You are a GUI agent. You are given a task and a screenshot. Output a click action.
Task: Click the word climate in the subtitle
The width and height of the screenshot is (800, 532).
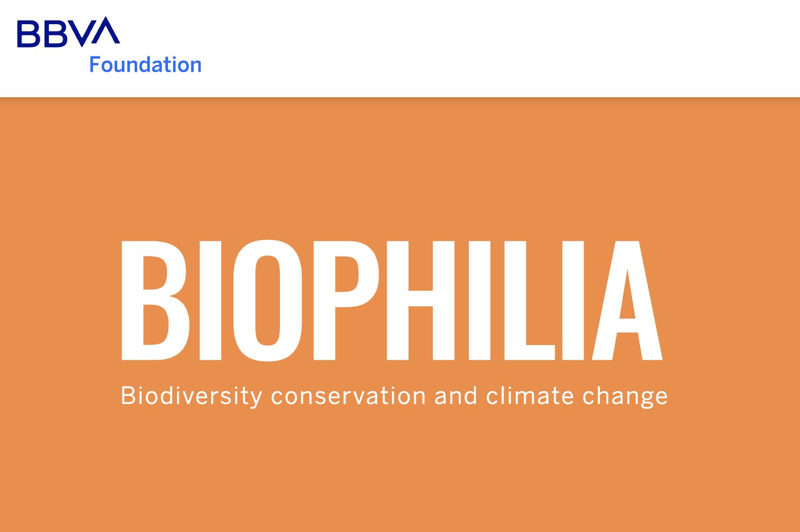point(530,396)
